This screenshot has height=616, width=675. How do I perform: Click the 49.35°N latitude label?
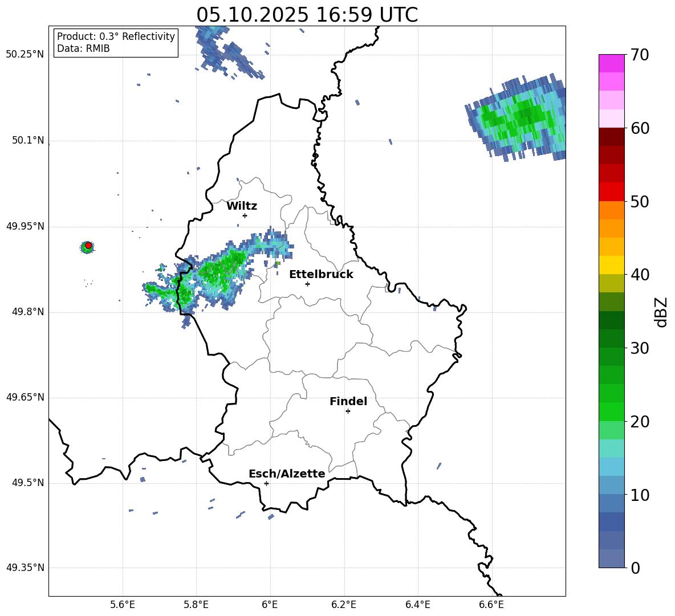(x=25, y=568)
